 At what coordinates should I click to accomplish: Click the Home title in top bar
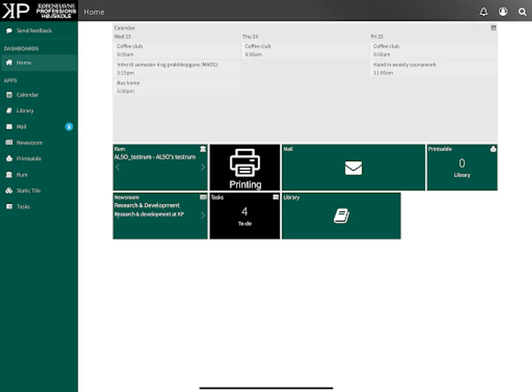tap(94, 12)
